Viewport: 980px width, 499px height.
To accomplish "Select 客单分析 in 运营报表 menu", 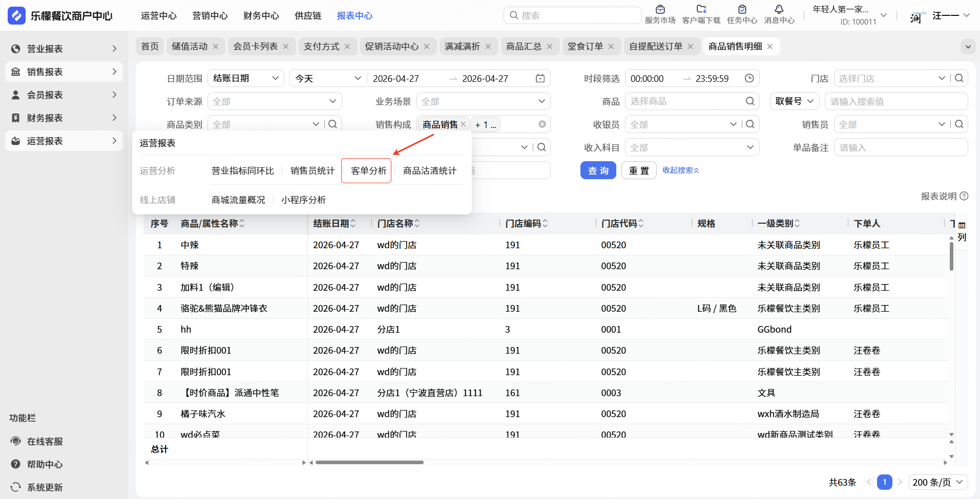I will (368, 170).
